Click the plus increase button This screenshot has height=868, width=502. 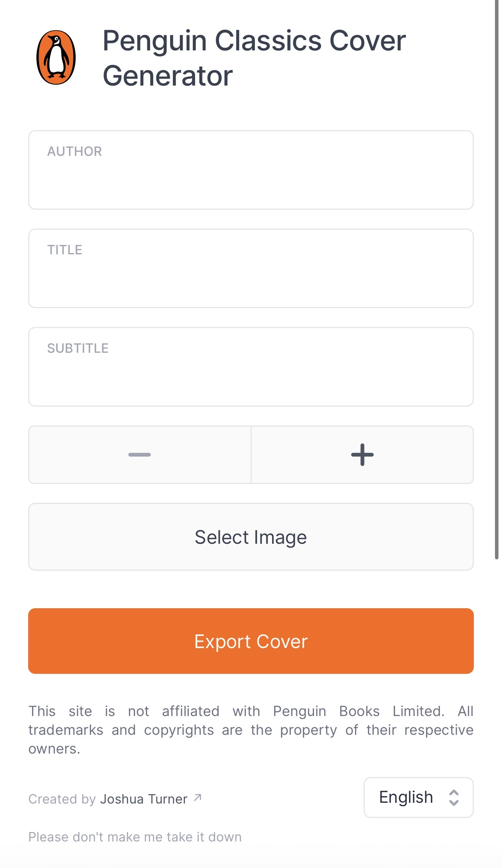(x=362, y=455)
